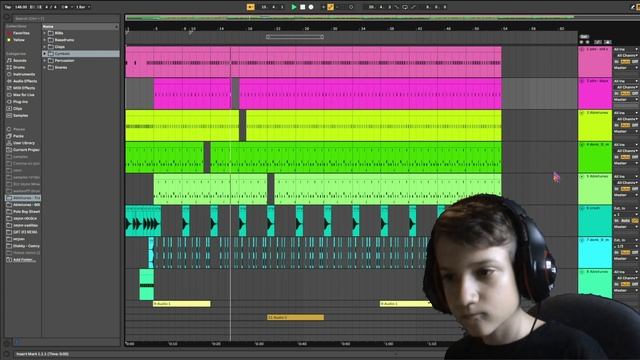
Task: Toggle the Loop switch icon
Action: tap(404, 7)
